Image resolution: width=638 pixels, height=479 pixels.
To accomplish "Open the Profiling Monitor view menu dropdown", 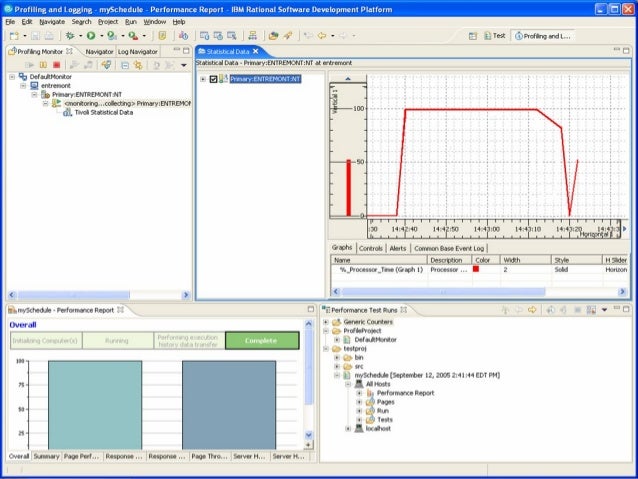I will (x=183, y=65).
